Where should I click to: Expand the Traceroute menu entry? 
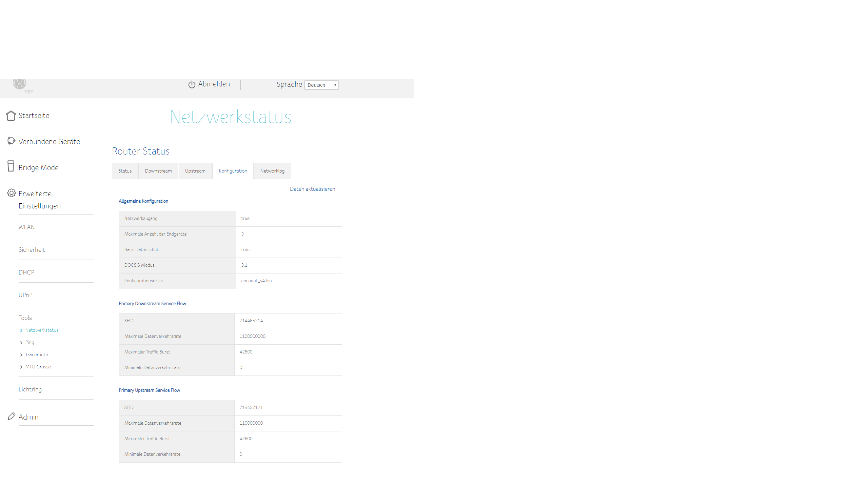36,355
